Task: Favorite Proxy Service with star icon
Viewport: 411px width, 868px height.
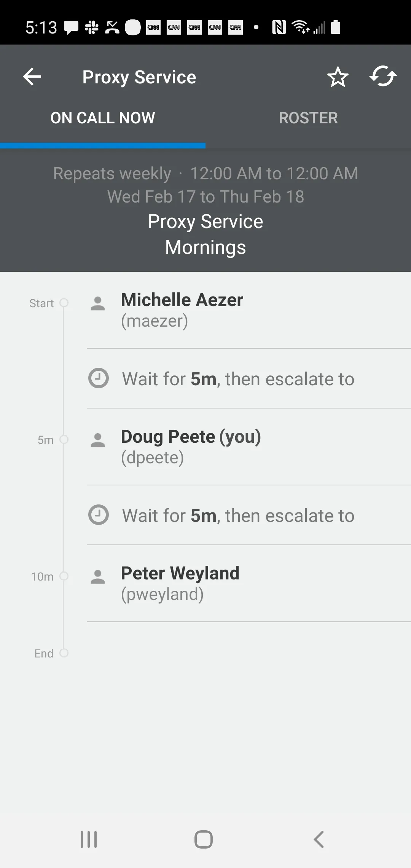Action: click(x=338, y=77)
